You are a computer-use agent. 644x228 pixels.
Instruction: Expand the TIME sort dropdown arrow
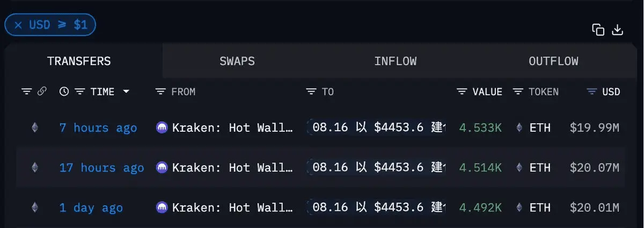click(126, 92)
